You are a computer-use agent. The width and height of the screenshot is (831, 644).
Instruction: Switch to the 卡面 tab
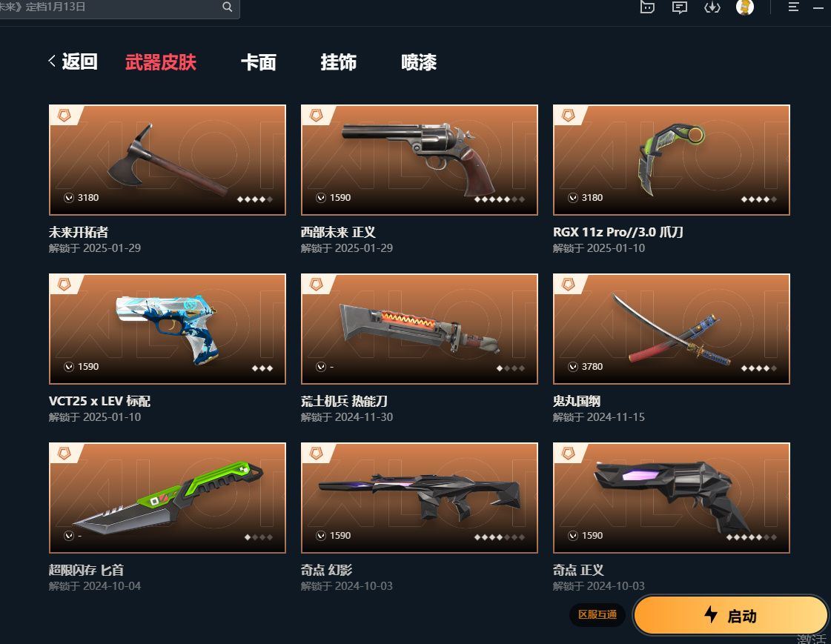tap(259, 62)
